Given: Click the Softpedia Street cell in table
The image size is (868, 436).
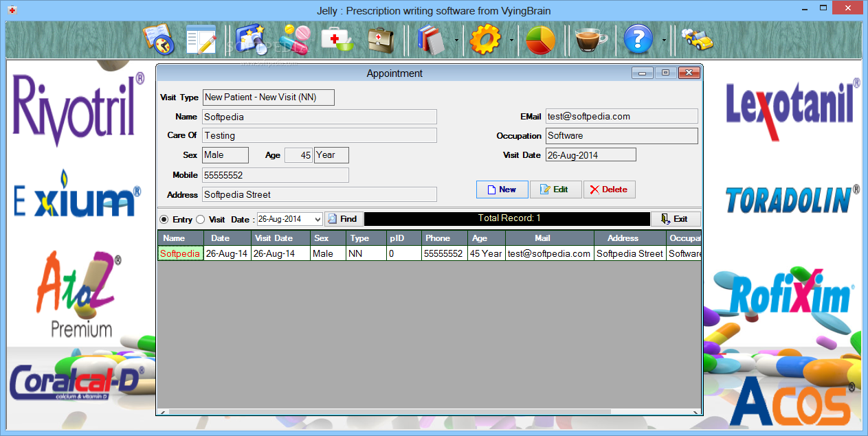Looking at the screenshot, I should coord(630,253).
